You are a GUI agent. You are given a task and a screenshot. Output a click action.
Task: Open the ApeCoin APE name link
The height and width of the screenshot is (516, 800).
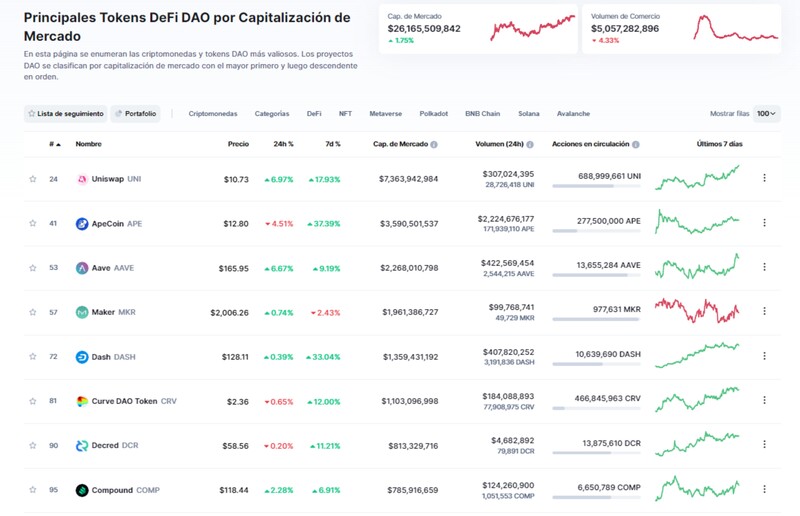tap(117, 224)
